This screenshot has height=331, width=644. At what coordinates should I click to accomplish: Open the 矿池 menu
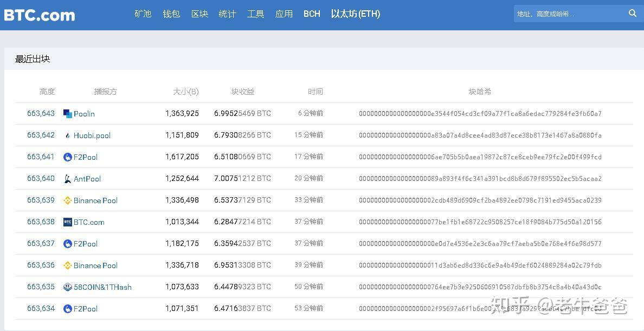pyautogui.click(x=143, y=14)
